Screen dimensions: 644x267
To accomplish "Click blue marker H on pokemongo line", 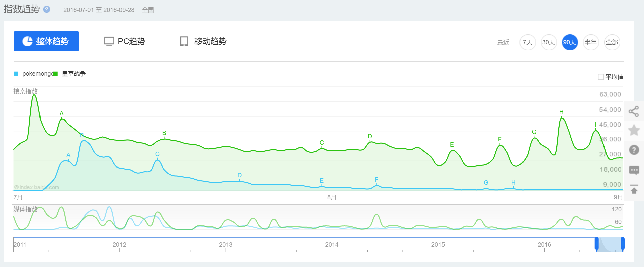I will point(513,183).
